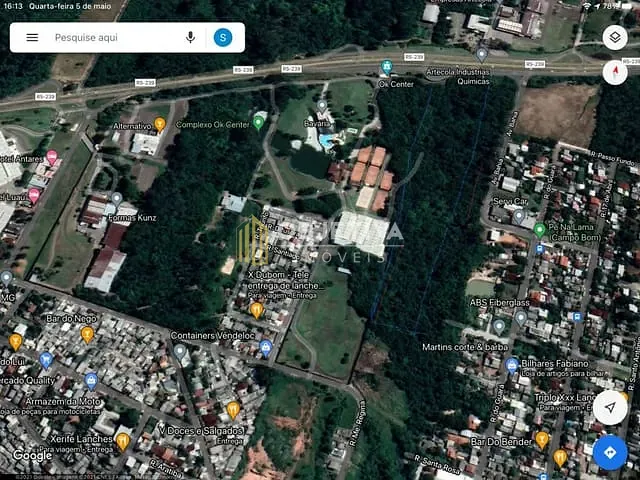Open the map layers button
This screenshot has height=480, width=640.
point(615,37)
